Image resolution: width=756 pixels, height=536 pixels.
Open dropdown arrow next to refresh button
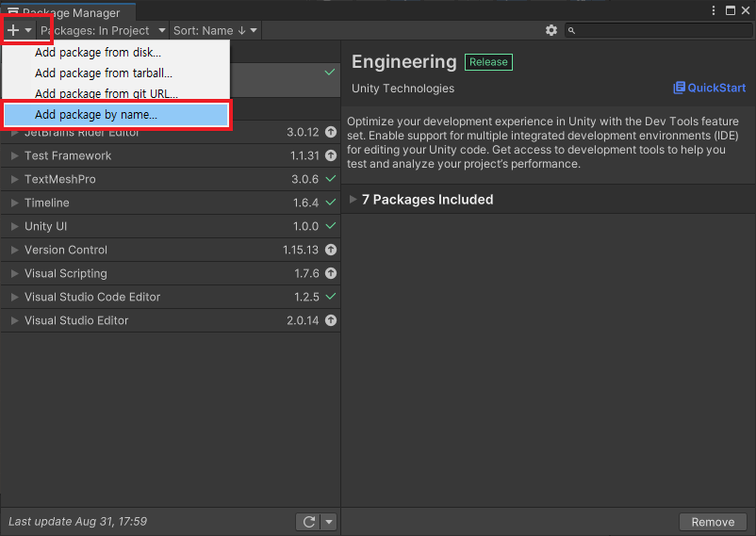(329, 522)
